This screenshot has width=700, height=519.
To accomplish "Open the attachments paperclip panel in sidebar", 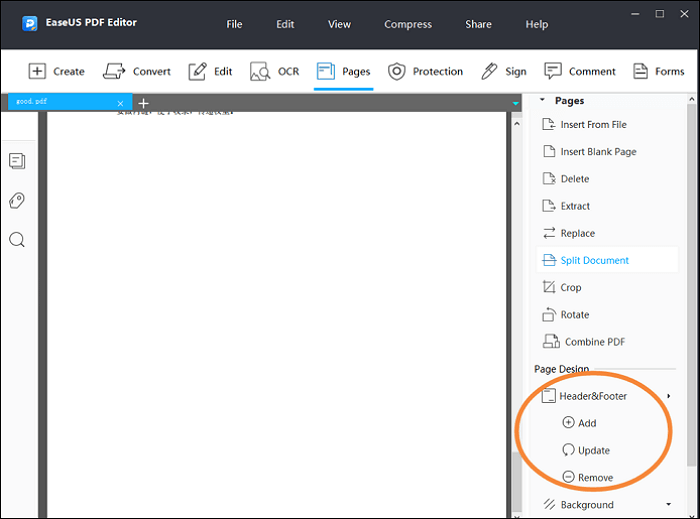I will tap(17, 201).
